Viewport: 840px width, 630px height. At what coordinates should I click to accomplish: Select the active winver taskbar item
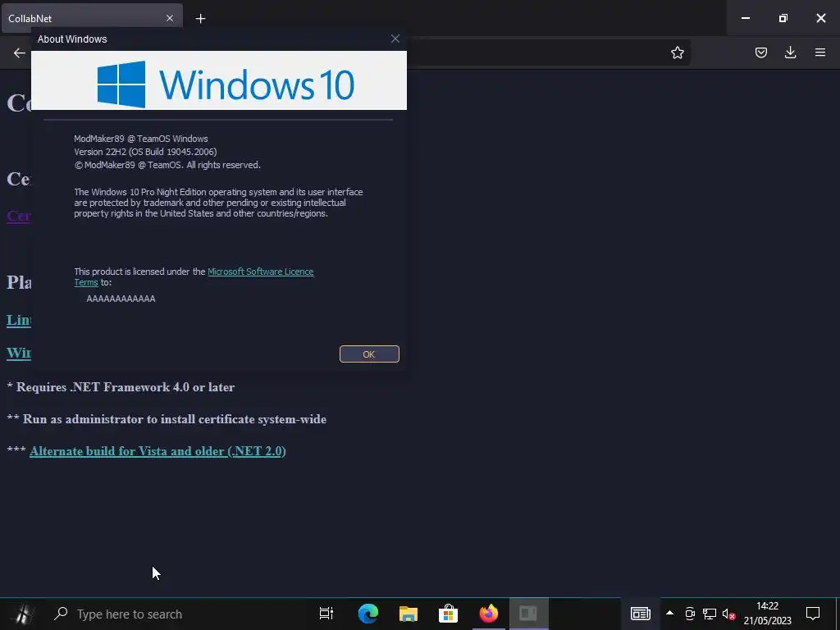(528, 614)
